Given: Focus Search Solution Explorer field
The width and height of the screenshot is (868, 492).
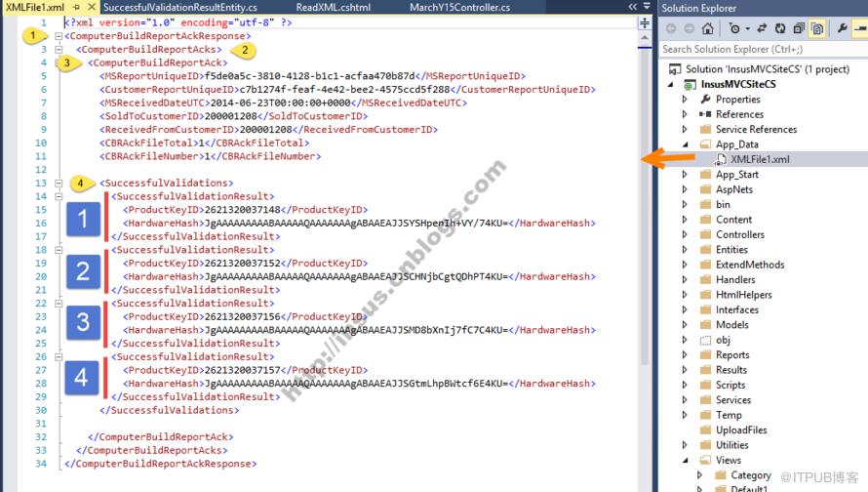Looking at the screenshot, I should tap(764, 50).
